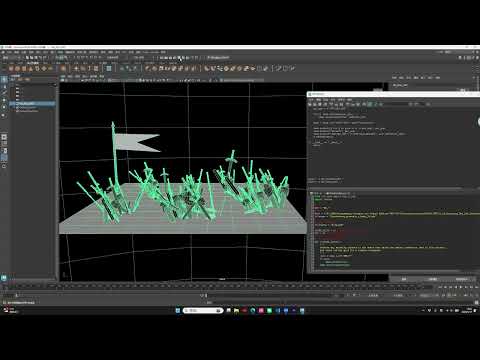This screenshot has width=480, height=360.
Task: Select the single-pane layout button in left sidebar
Action: 4,137
